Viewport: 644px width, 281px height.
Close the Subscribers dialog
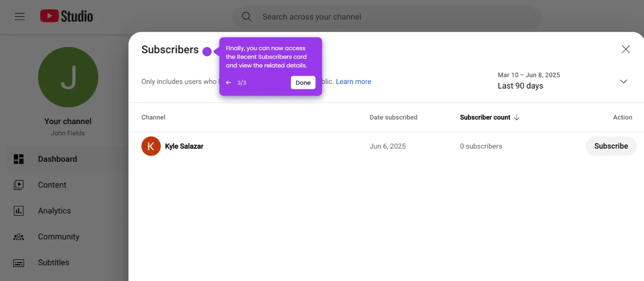[626, 49]
